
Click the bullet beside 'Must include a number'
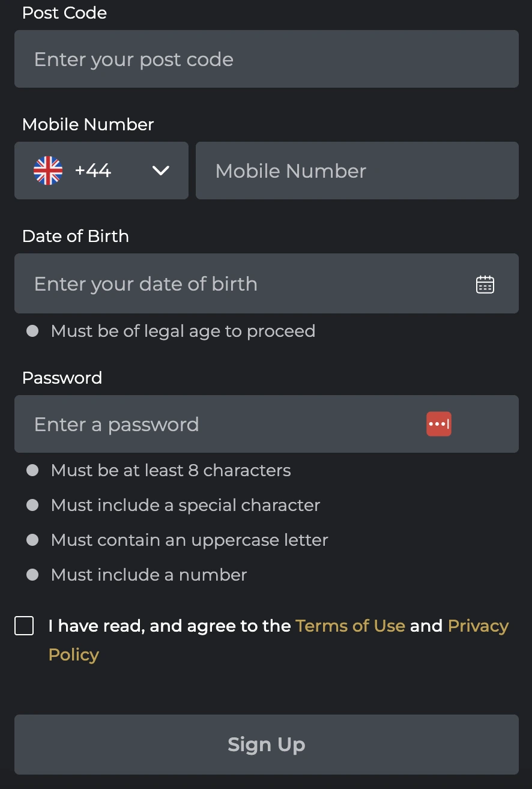click(32, 575)
